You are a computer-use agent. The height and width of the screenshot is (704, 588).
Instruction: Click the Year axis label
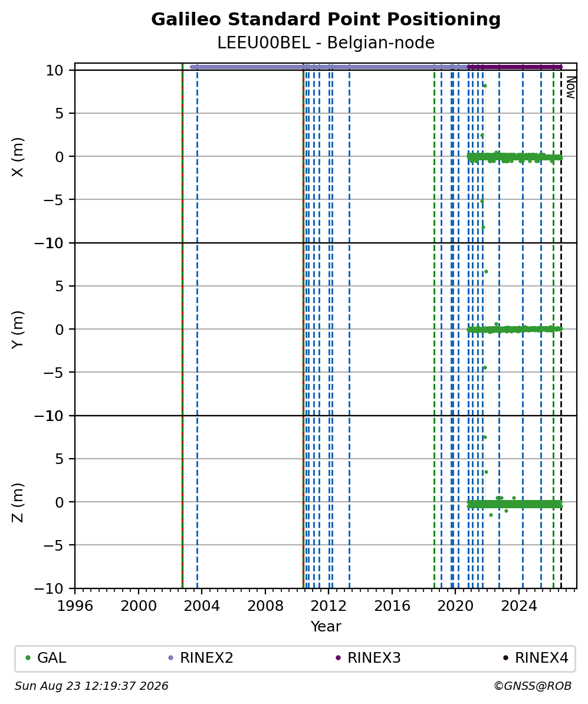326,626
